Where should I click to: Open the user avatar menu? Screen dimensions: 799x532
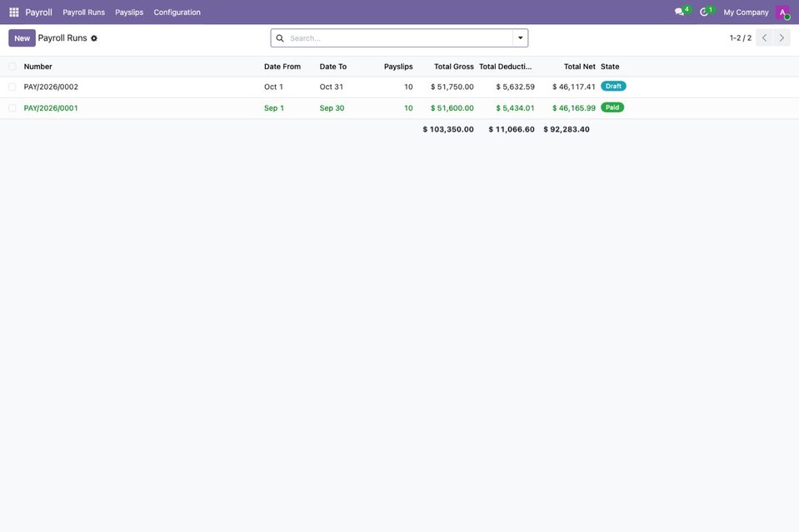pos(782,12)
